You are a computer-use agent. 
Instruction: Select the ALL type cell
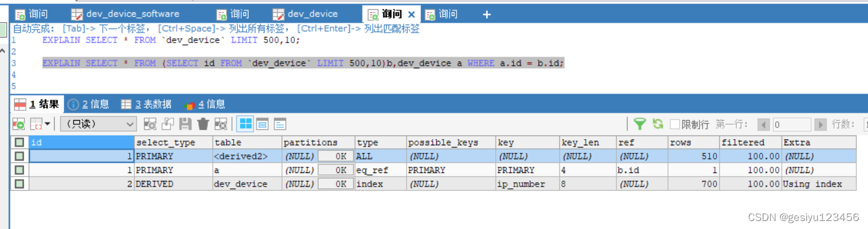click(x=380, y=156)
